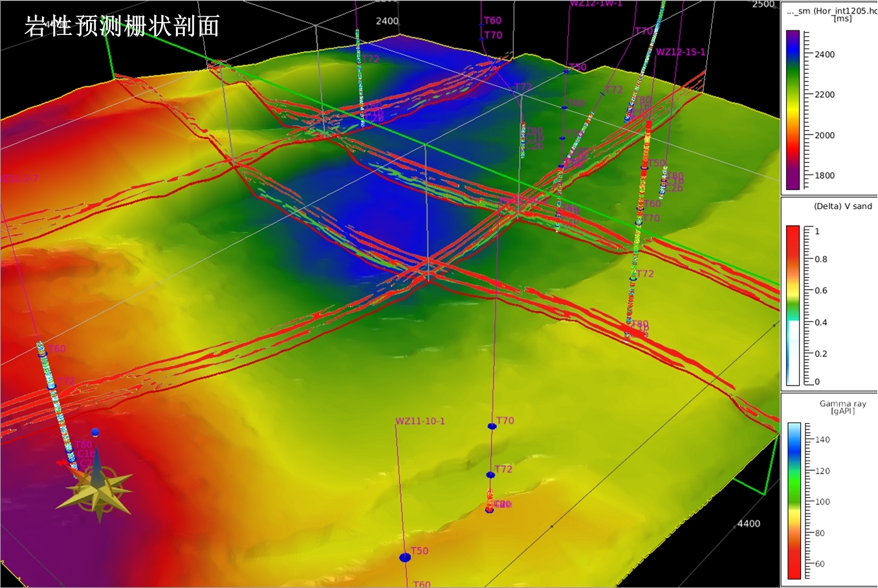Select the WZ12-1S-1 well label

pos(681,52)
